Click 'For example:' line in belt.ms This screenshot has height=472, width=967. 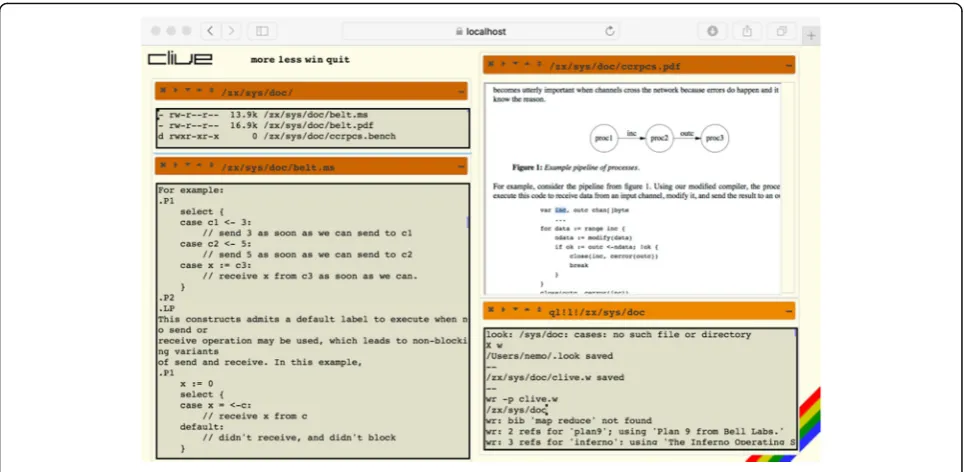click(x=191, y=190)
